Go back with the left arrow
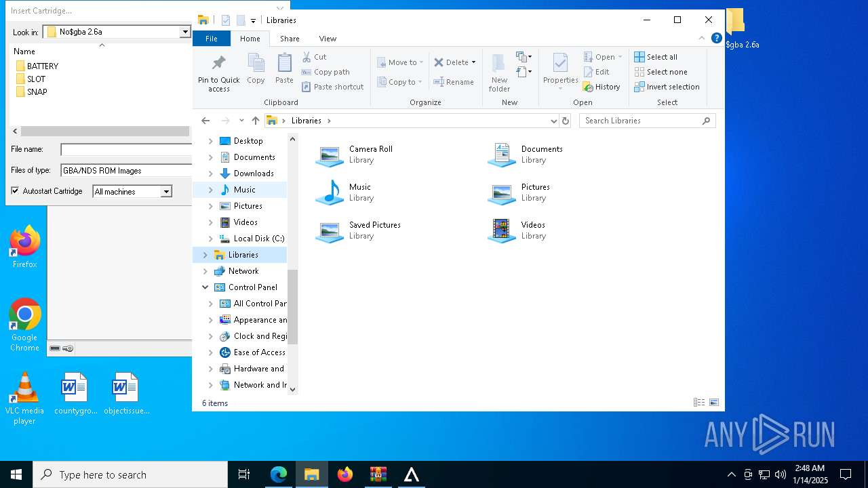The width and height of the screenshot is (868, 488). [x=205, y=121]
